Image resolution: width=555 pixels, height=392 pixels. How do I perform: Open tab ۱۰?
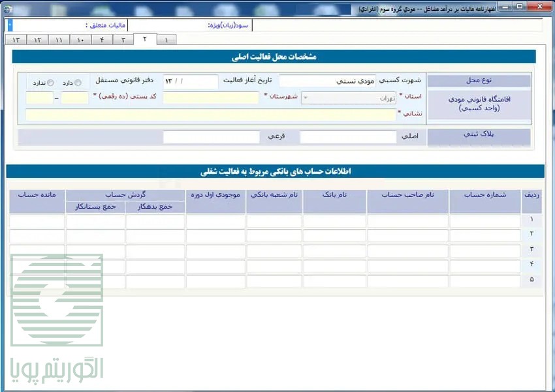tap(80, 40)
